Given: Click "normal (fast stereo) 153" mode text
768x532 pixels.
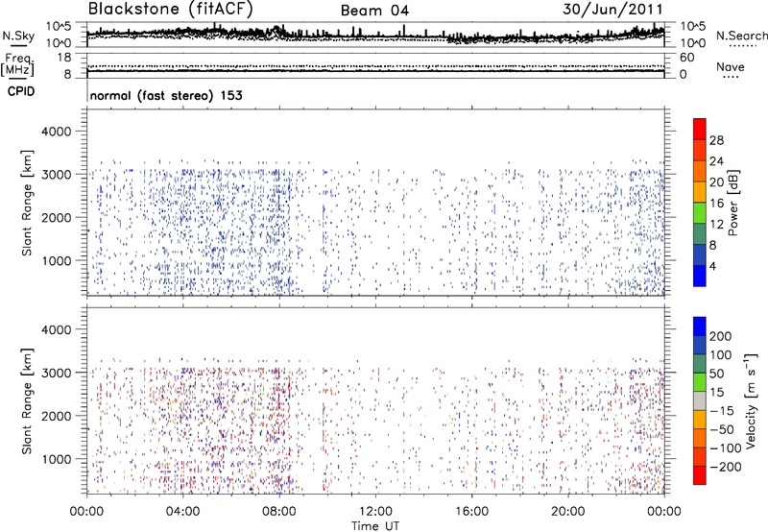Looking at the screenshot, I should pyautogui.click(x=166, y=95).
